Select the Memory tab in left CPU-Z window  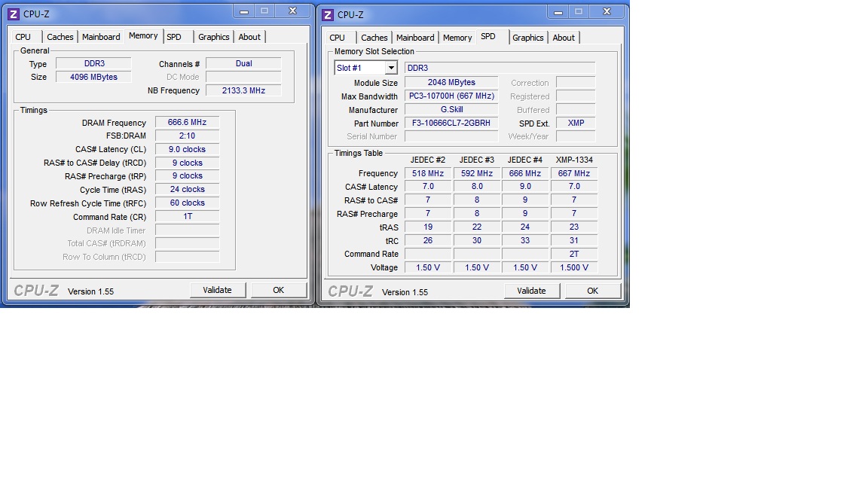143,36
